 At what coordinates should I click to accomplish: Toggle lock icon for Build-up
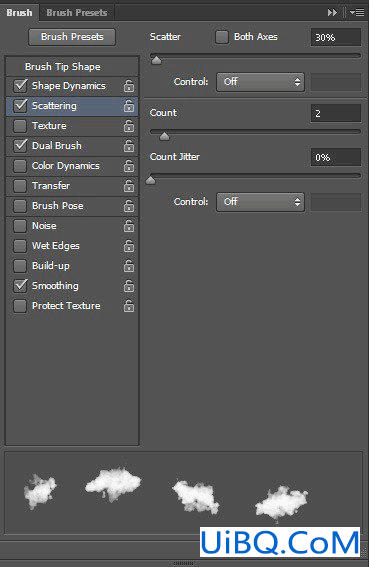point(129,266)
